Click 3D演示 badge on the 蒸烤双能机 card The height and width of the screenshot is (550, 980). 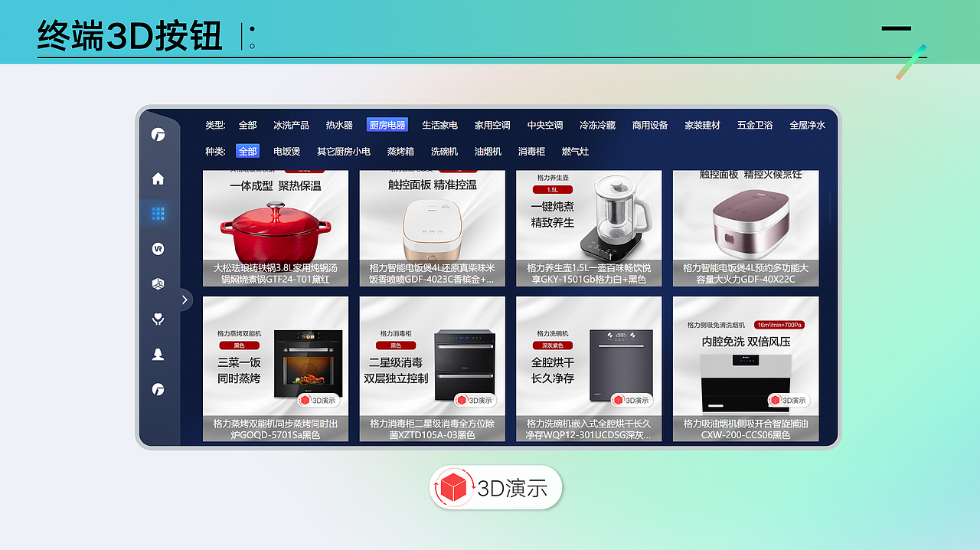pyautogui.click(x=318, y=400)
